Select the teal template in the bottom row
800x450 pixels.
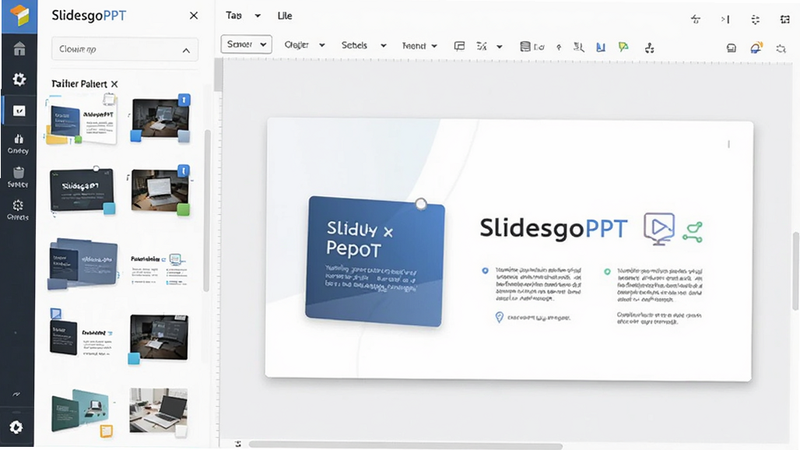point(81,411)
